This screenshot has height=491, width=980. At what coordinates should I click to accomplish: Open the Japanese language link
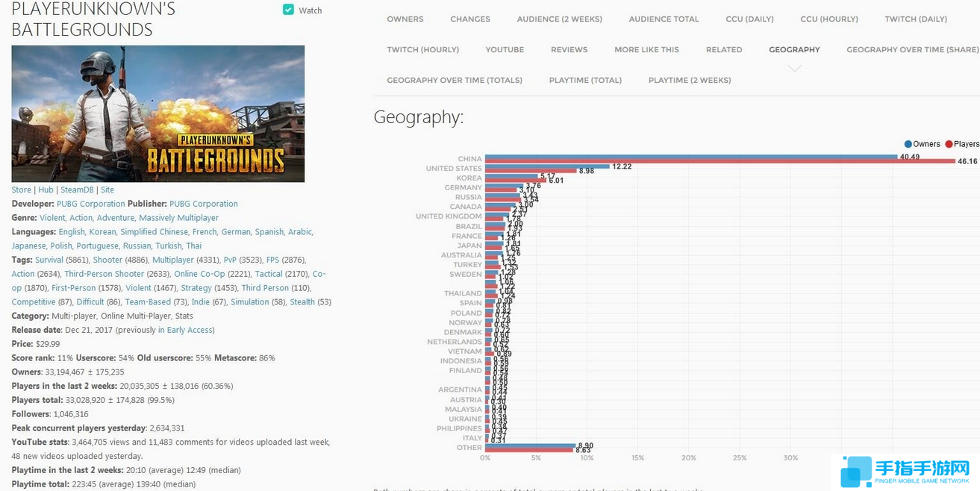click(29, 246)
